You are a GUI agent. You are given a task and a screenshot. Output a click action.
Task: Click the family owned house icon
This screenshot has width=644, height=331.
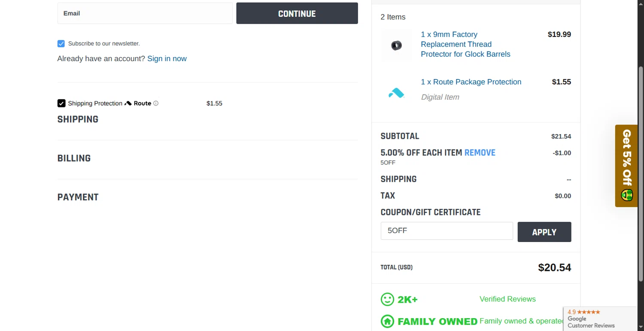click(387, 321)
